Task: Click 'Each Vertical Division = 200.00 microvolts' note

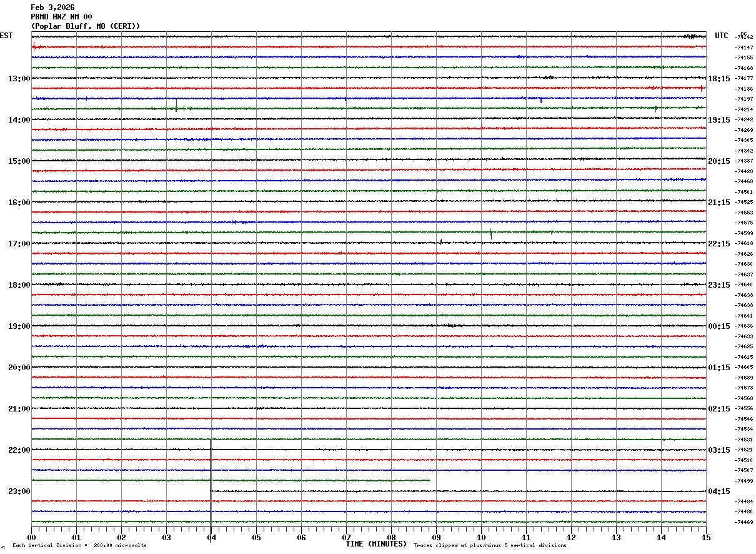Action: [79, 546]
